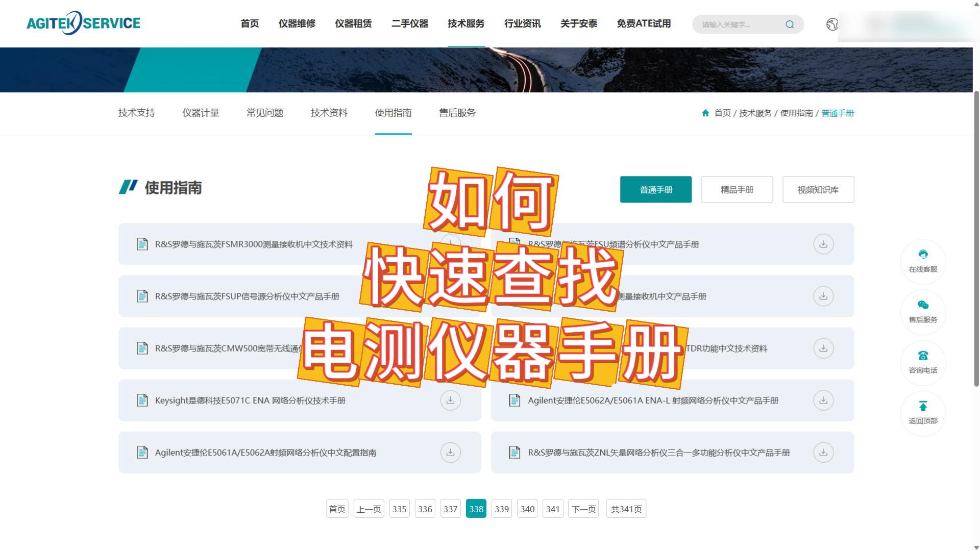The height and width of the screenshot is (551, 980).
Task: Download the FSU spectrum analyzer manual
Action: coord(823,244)
